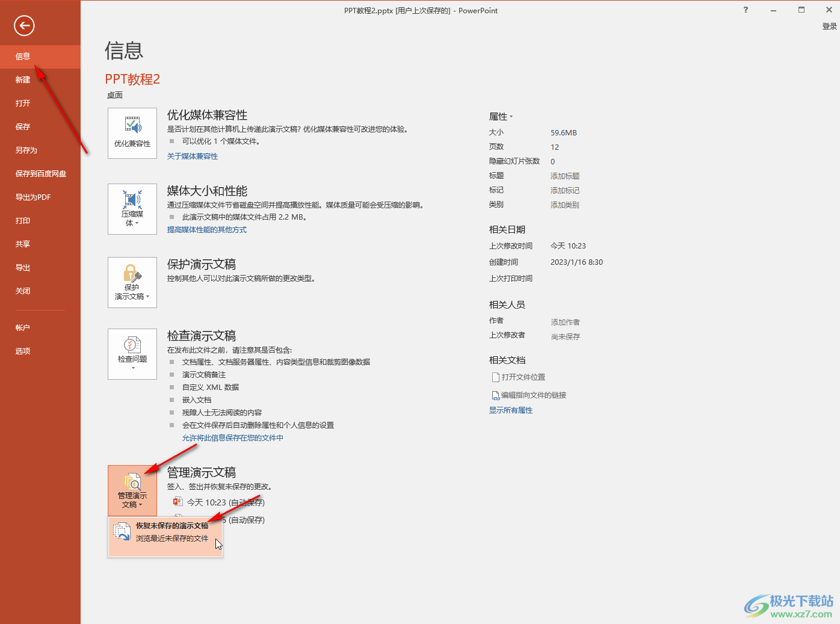Select 新建 (New) in the sidebar
The image size is (840, 624).
(x=40, y=80)
